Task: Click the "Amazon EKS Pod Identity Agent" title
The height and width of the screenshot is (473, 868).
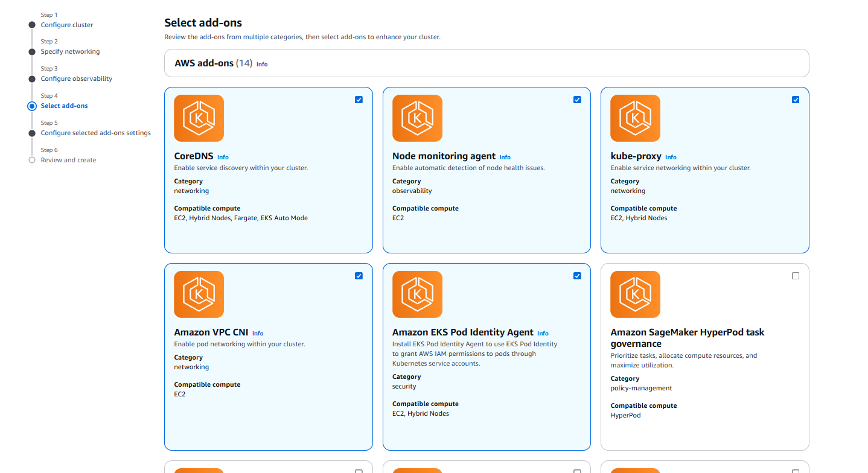Action: coord(463,332)
